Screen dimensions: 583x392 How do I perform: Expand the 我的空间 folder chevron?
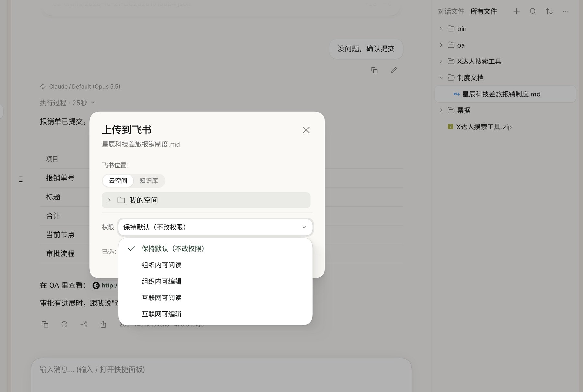109,200
